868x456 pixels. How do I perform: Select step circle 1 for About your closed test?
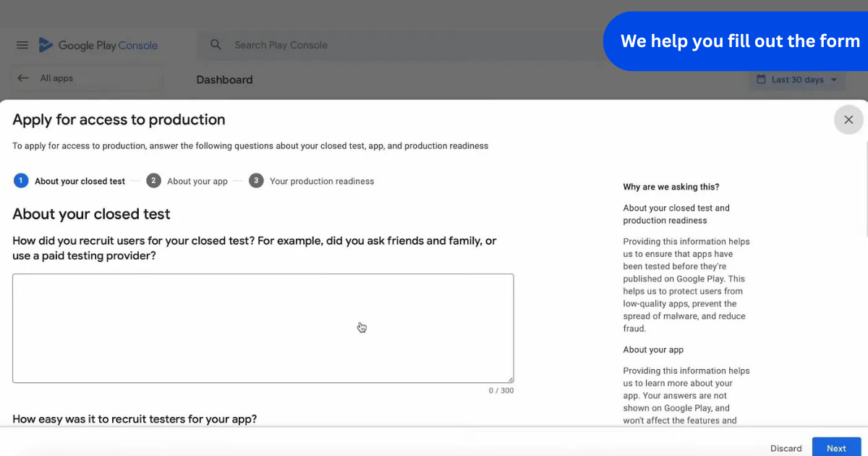coord(21,180)
